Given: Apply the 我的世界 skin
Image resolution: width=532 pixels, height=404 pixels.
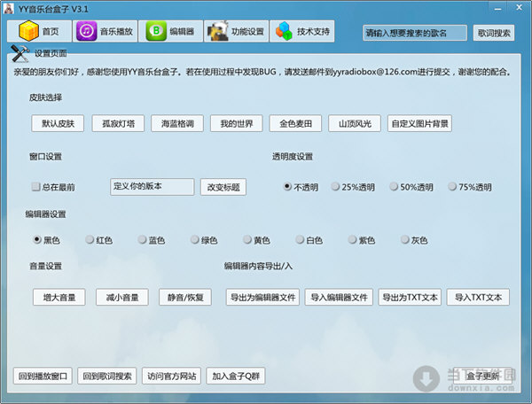Looking at the screenshot, I should [237, 123].
